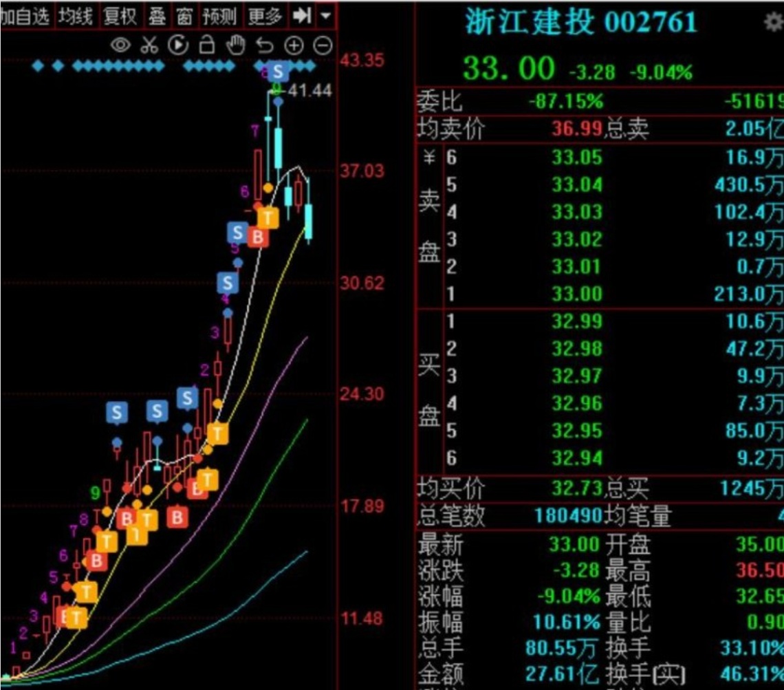Select sell level 2 price 33.01

577,266
